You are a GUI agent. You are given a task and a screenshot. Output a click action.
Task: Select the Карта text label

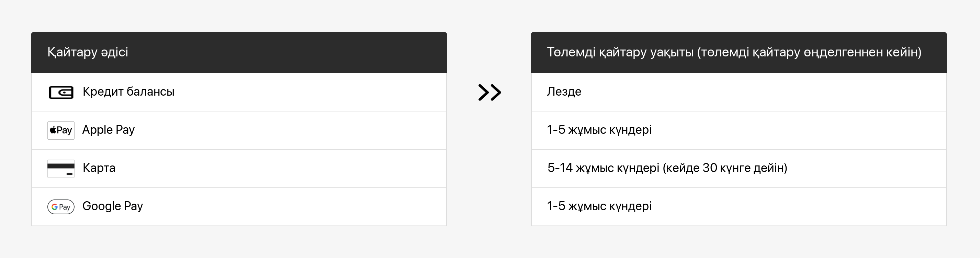pyautogui.click(x=99, y=168)
